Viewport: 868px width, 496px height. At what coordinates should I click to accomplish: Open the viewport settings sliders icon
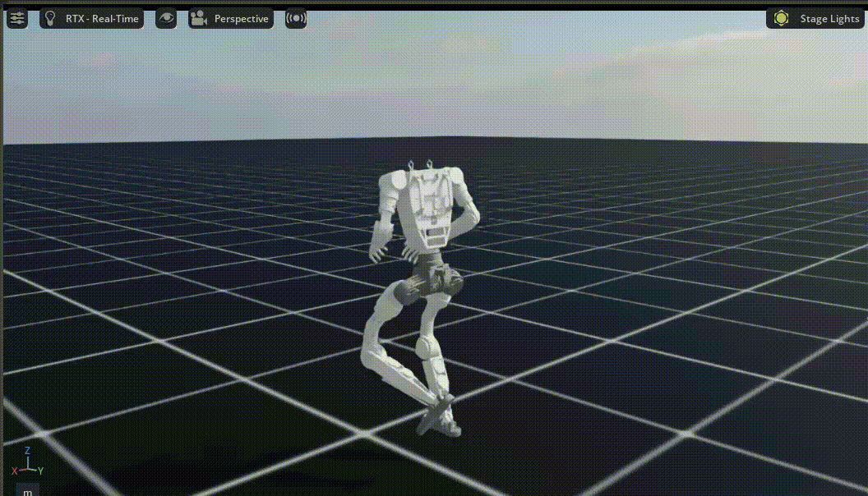(17, 18)
